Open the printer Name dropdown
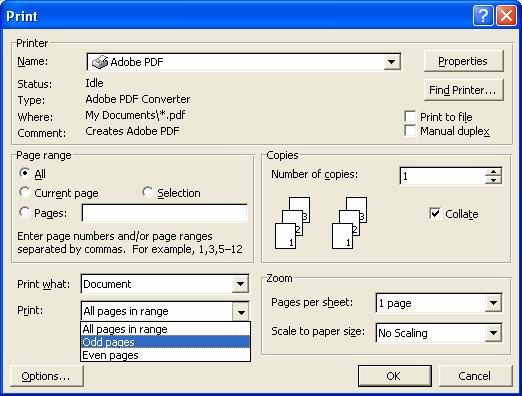 pos(392,62)
